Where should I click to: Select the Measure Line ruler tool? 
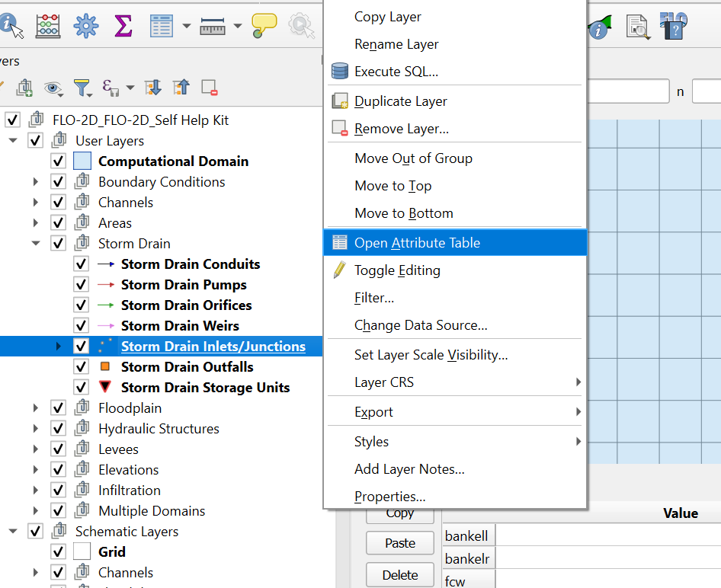tap(213, 26)
